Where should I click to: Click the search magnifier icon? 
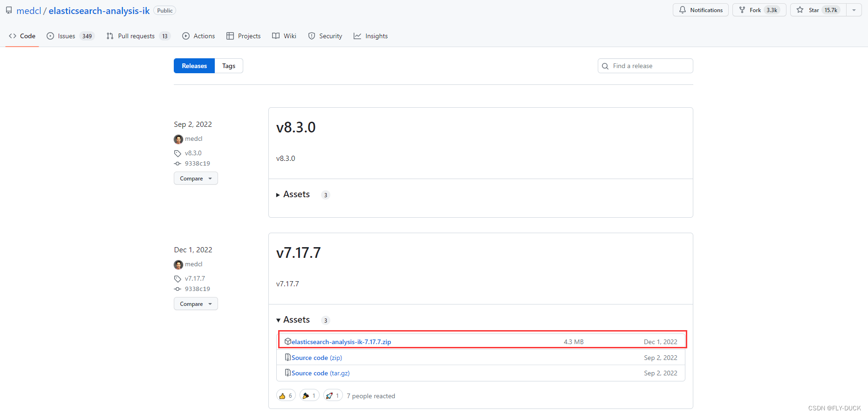pos(605,66)
